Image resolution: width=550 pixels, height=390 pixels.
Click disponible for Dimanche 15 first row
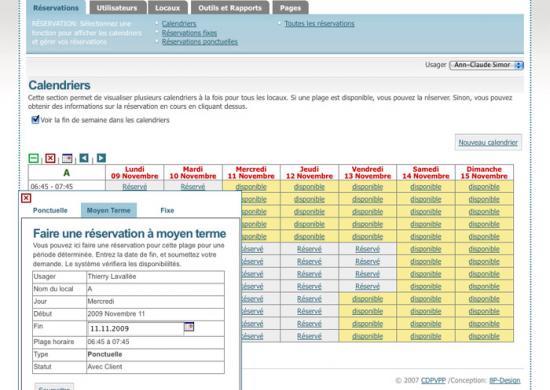pyautogui.click(x=484, y=187)
